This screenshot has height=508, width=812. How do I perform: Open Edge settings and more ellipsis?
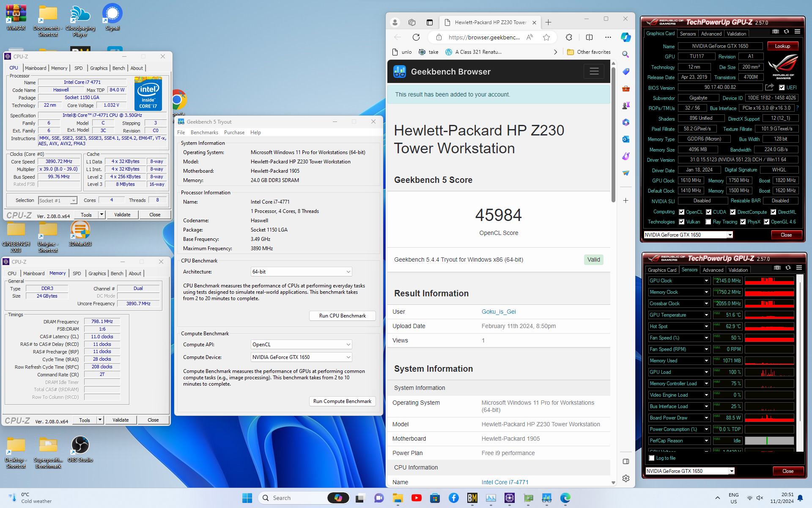point(608,37)
